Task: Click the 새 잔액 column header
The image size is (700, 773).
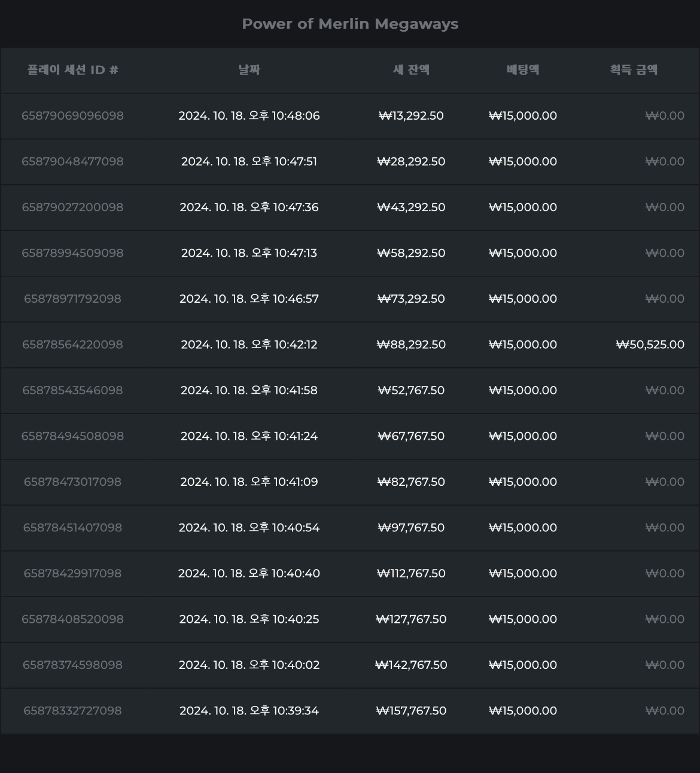Action: [x=411, y=70]
